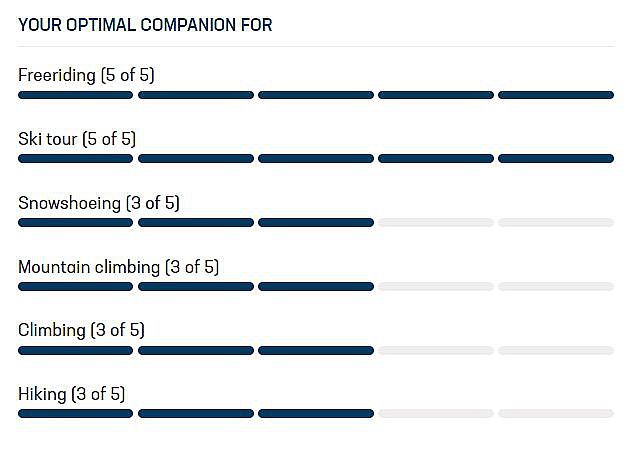Click the fifth empty Mountain climbing segment
Screen dimensions: 634x458
pyautogui.click(x=555, y=287)
